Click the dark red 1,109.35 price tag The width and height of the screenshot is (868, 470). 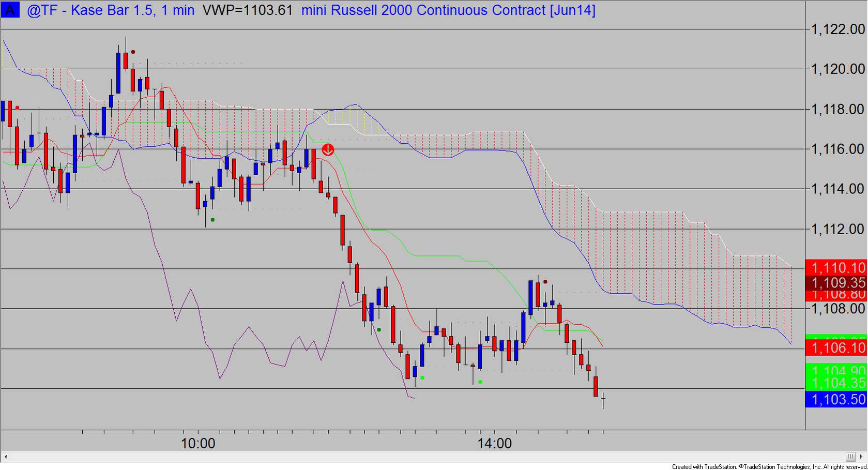[836, 283]
